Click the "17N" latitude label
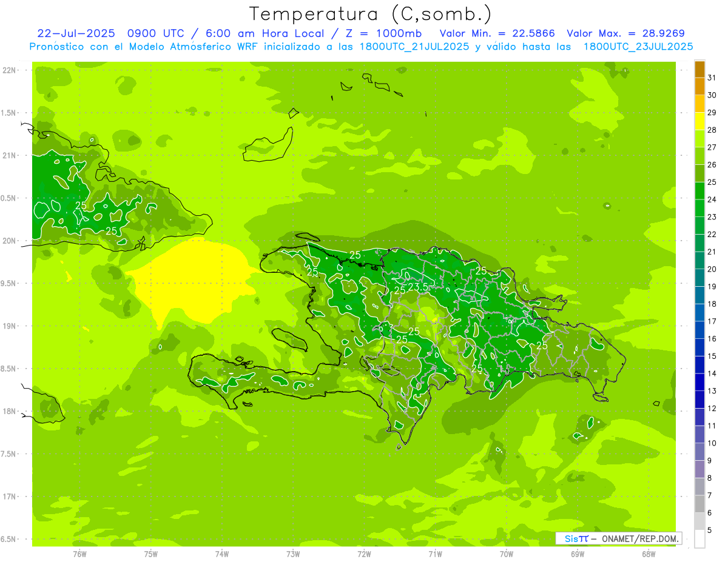Viewport: 728px width, 562px height. [x=10, y=497]
